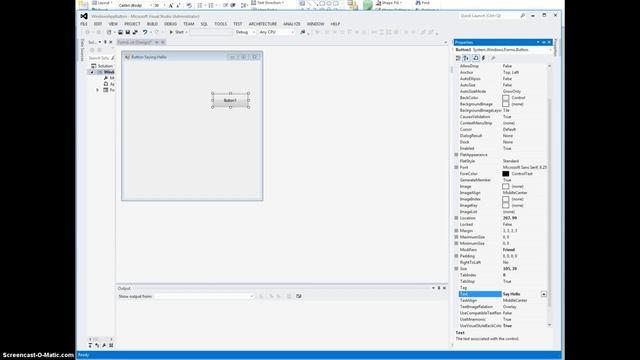Image resolution: width=640 pixels, height=360 pixels.
Task: Open the TOOLS menu
Action: pos(220,24)
